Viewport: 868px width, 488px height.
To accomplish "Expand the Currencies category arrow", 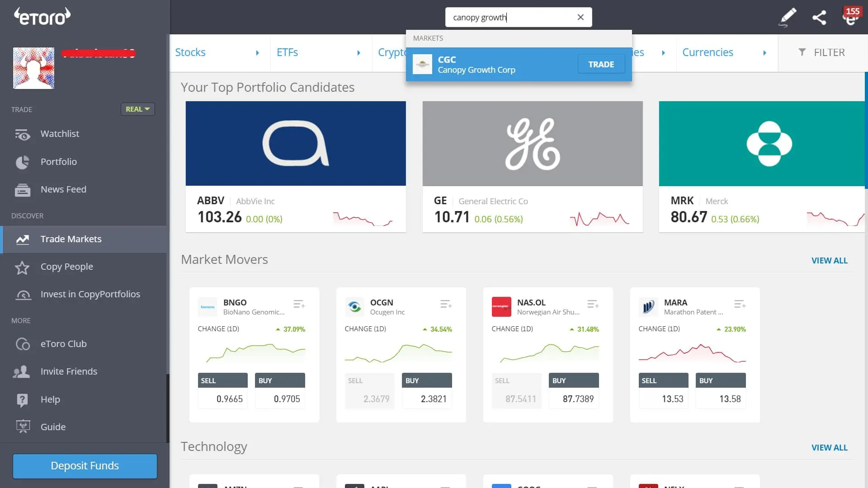I will [764, 53].
